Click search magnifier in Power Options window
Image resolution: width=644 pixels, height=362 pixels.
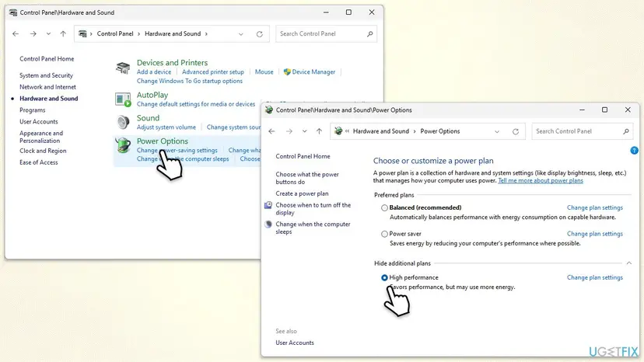click(626, 131)
